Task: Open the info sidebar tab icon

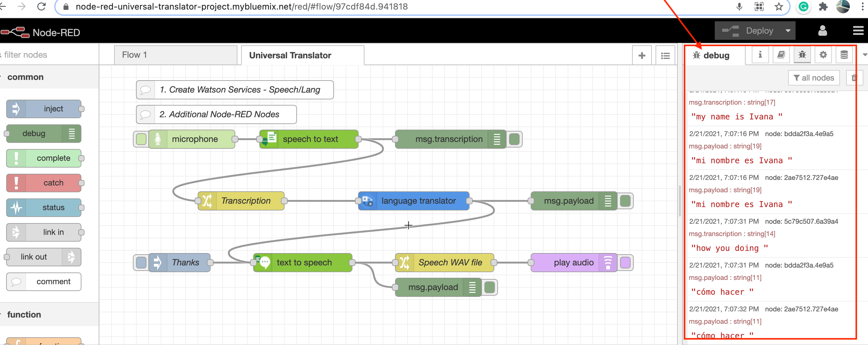Action: 760,55
